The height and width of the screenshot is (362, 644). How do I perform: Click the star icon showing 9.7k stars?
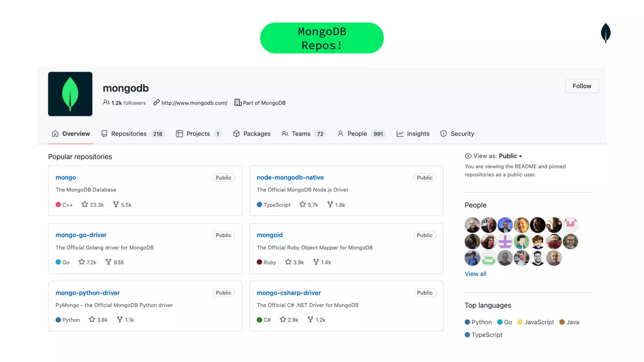point(303,204)
